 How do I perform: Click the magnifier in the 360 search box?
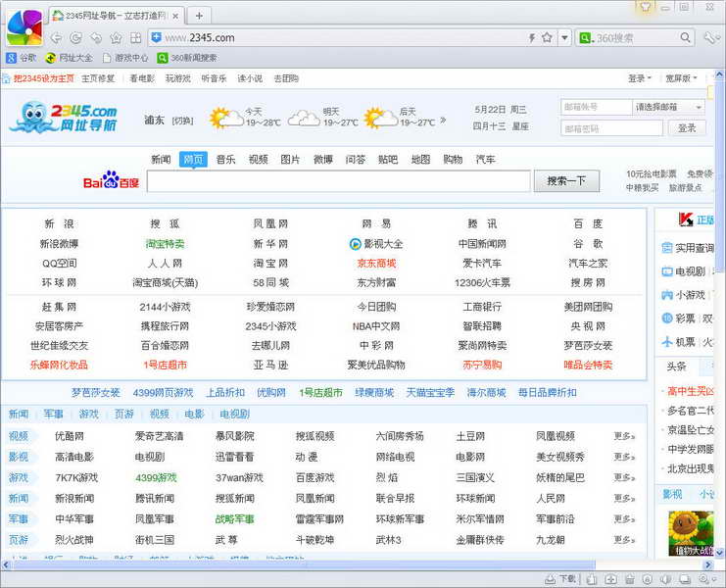tap(685, 37)
